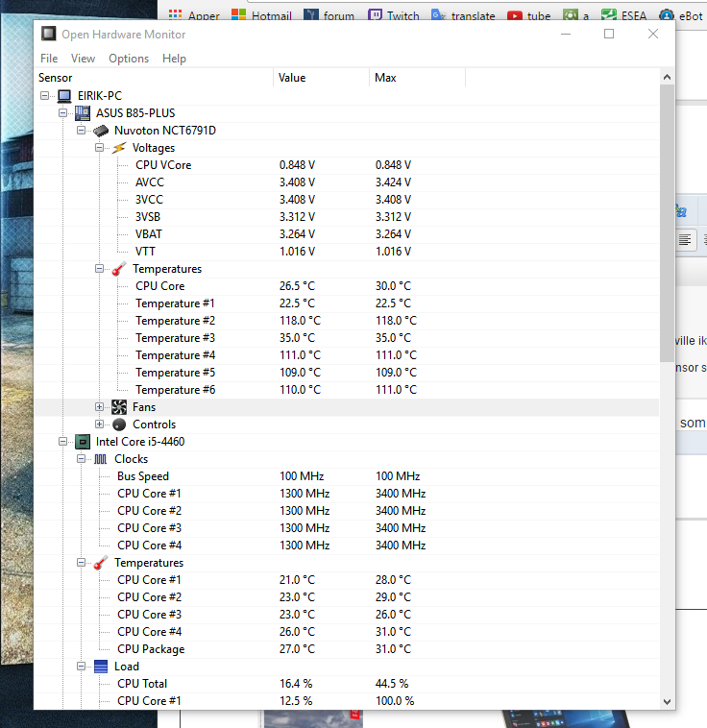Collapse the Load group
Viewport: 707px width, 728px height.
[x=82, y=667]
